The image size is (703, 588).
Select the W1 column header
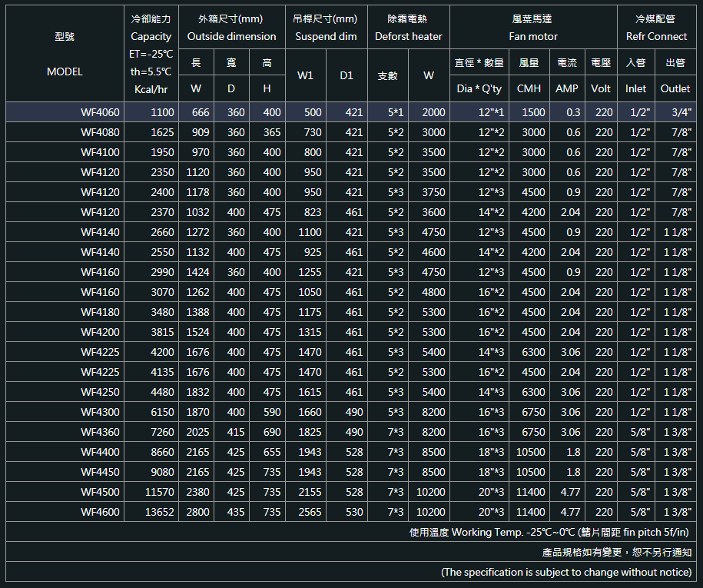[305, 75]
